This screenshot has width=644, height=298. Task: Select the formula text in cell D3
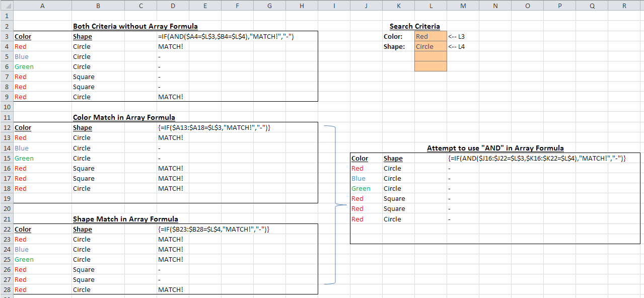[226, 36]
